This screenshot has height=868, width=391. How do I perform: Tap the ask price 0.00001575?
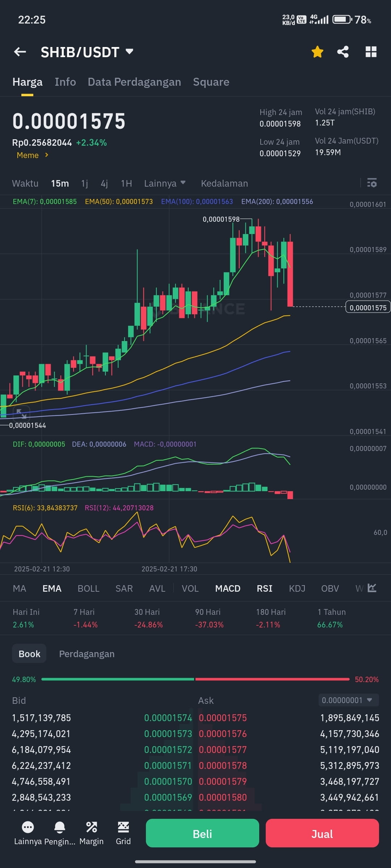point(223,718)
